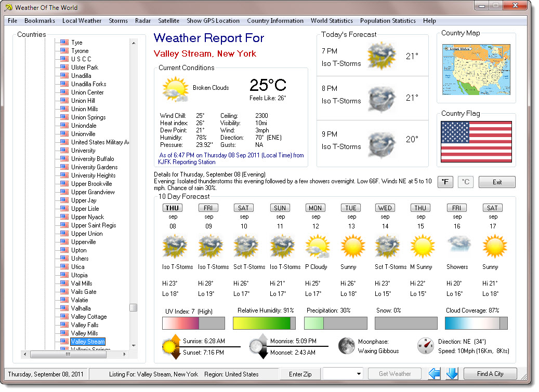The width and height of the screenshot is (539, 392).
Task: Click the moonphase waxing gibbous icon
Action: pyautogui.click(x=346, y=346)
